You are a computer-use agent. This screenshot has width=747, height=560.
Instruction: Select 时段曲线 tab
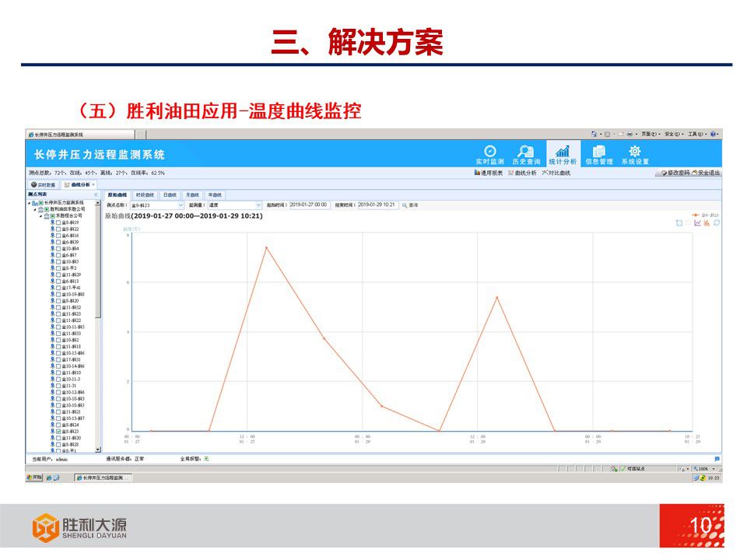(x=145, y=195)
